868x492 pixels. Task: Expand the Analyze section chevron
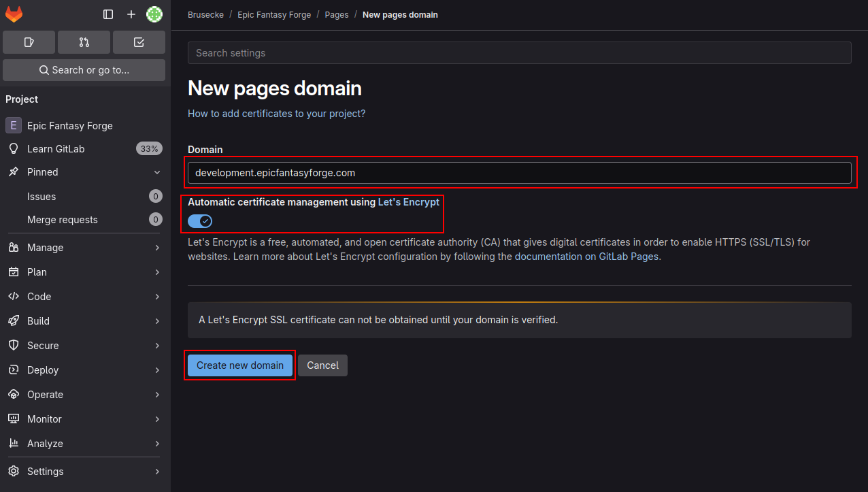[157, 444]
